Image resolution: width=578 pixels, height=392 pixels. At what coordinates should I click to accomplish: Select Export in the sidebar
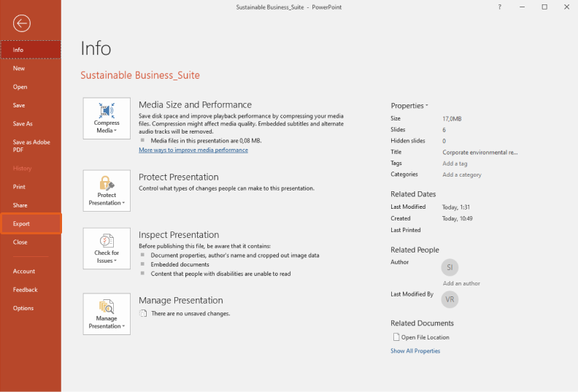click(31, 223)
